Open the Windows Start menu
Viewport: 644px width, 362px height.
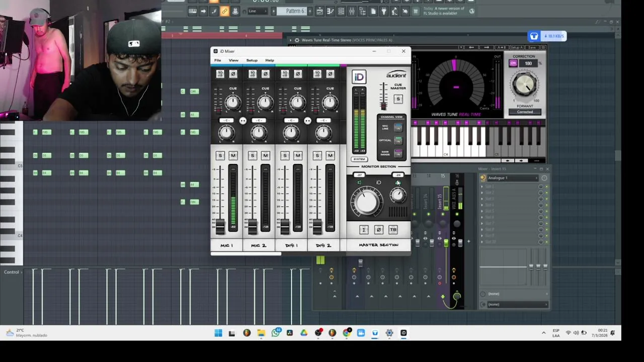[218, 333]
